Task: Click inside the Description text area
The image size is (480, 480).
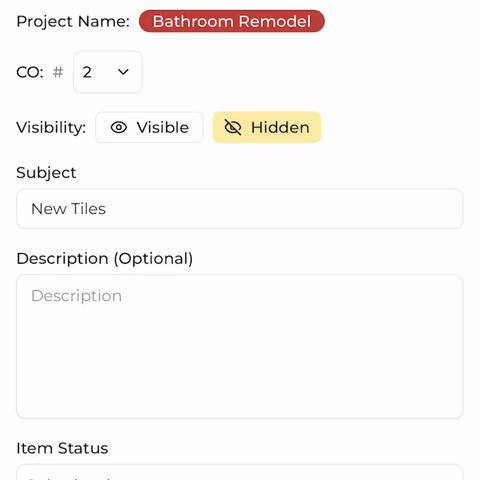Action: (240, 346)
